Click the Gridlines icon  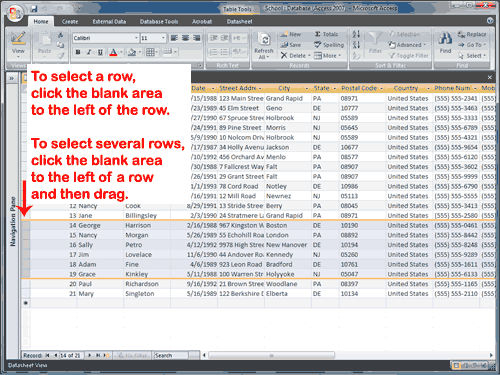click(x=150, y=52)
